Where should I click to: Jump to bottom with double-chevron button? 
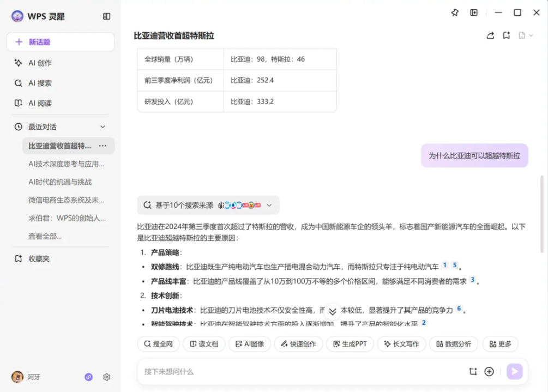point(333,312)
